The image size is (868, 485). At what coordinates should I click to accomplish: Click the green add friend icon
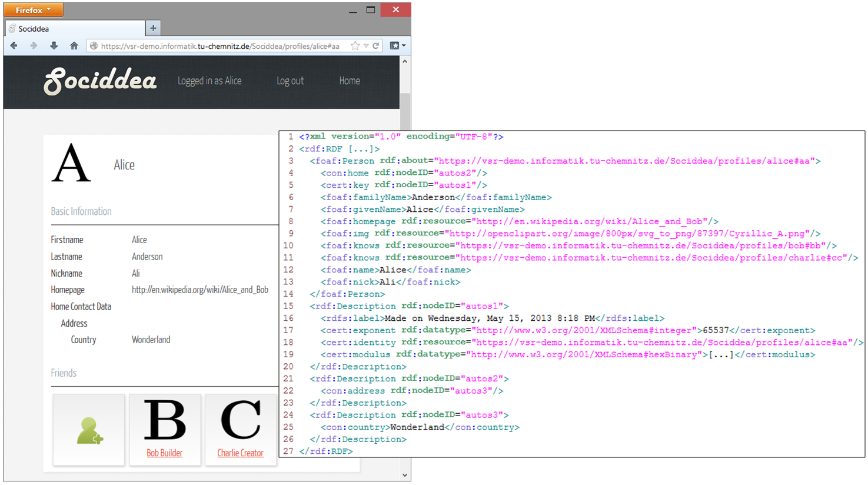[x=89, y=430]
